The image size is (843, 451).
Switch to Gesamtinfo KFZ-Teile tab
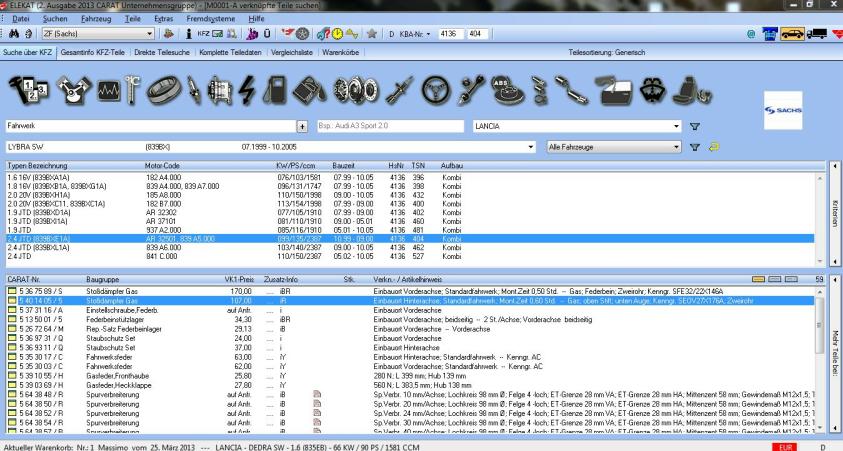point(92,52)
